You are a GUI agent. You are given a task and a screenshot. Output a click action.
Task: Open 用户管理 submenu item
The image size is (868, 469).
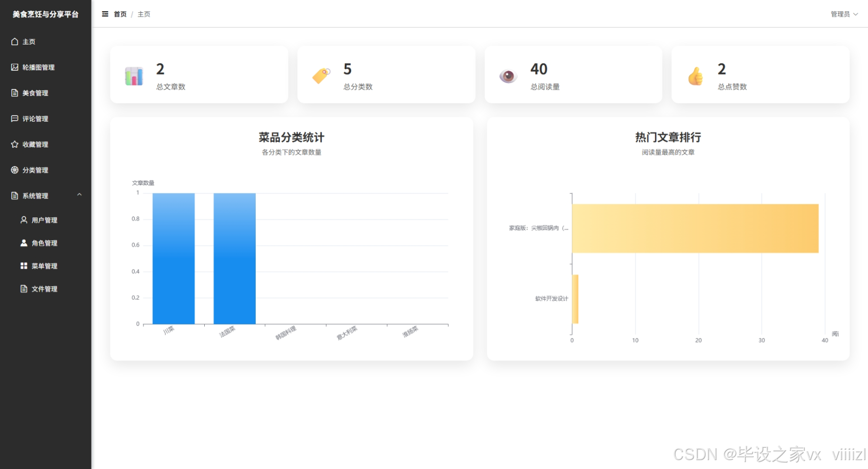tap(46, 220)
